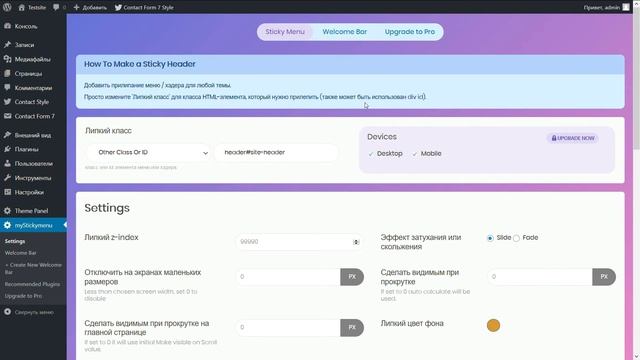Switch to the Welcome Bar tab

coord(344,32)
